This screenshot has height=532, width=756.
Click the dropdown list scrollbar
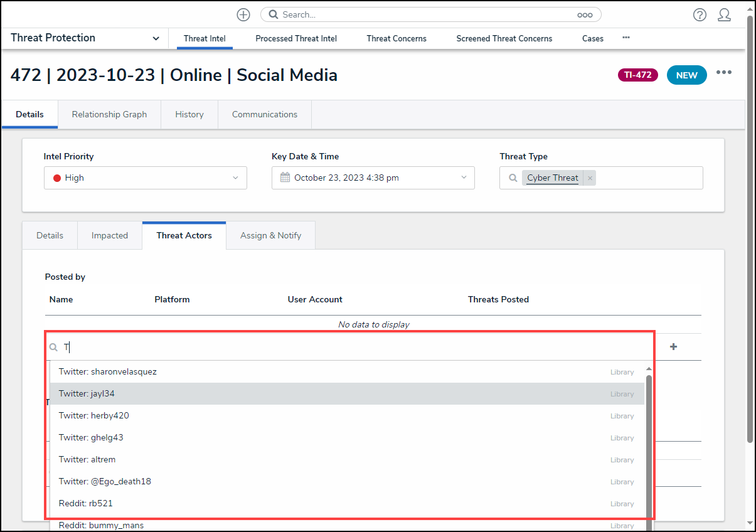pos(649,439)
